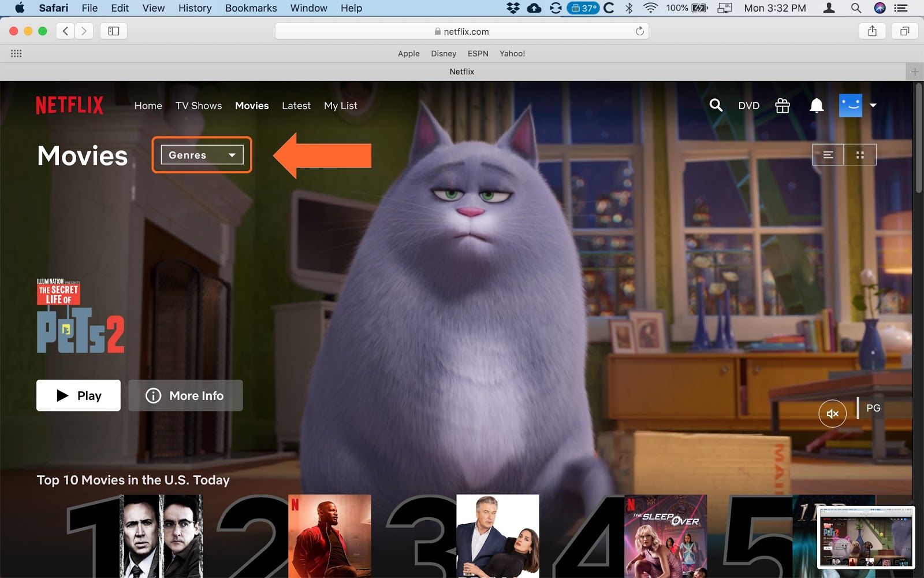Expand the profile menu caret
This screenshot has height=578, width=924.
(x=873, y=105)
